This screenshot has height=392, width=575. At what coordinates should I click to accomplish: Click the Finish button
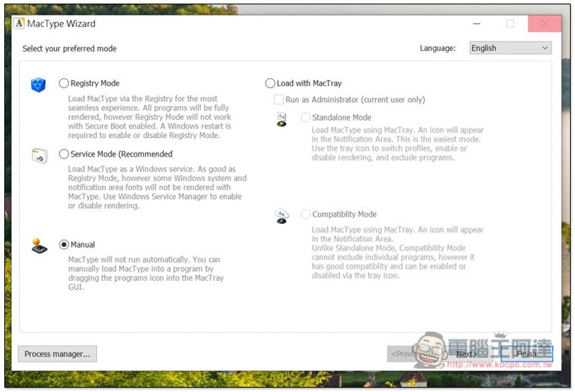tap(527, 354)
